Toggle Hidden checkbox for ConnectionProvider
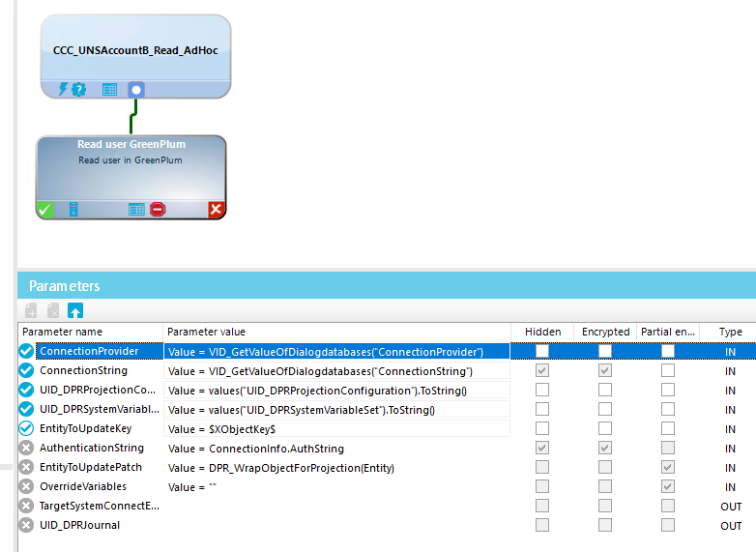 [x=542, y=351]
